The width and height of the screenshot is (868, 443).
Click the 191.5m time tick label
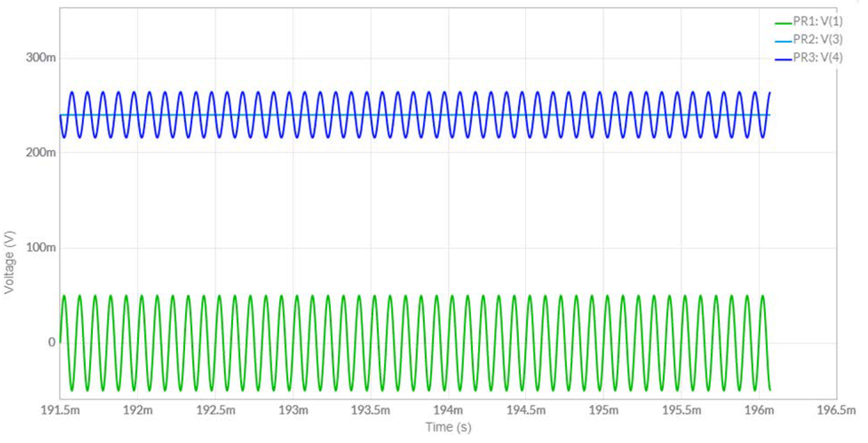pos(60,410)
